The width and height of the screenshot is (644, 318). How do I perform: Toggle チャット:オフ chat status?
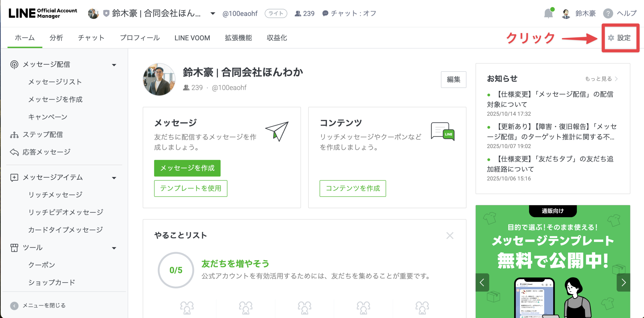click(x=349, y=14)
